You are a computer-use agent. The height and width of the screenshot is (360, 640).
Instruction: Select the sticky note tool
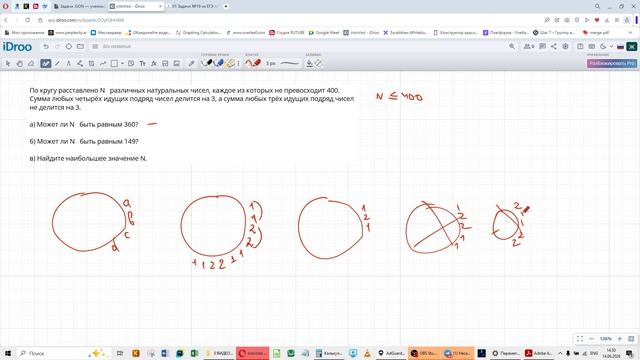tap(131, 63)
